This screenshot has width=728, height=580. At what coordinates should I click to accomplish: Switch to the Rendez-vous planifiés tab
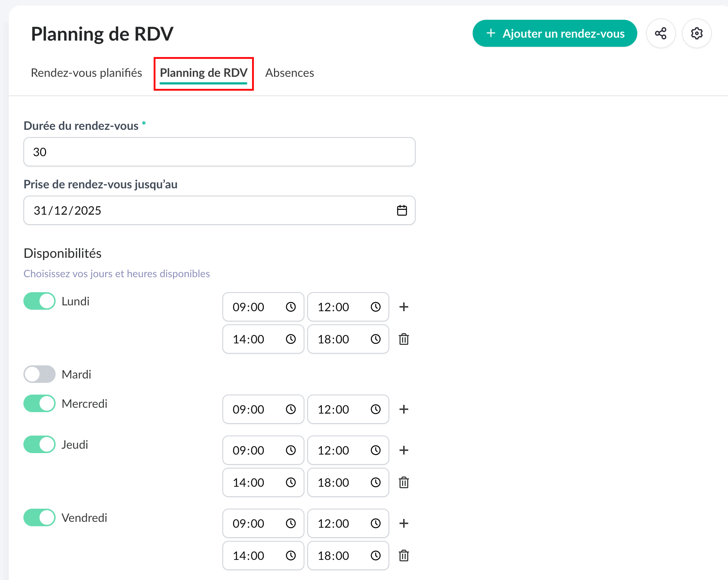click(x=86, y=73)
